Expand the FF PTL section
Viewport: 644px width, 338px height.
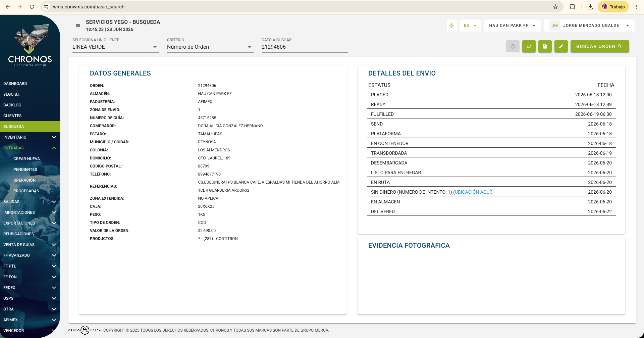(30, 266)
